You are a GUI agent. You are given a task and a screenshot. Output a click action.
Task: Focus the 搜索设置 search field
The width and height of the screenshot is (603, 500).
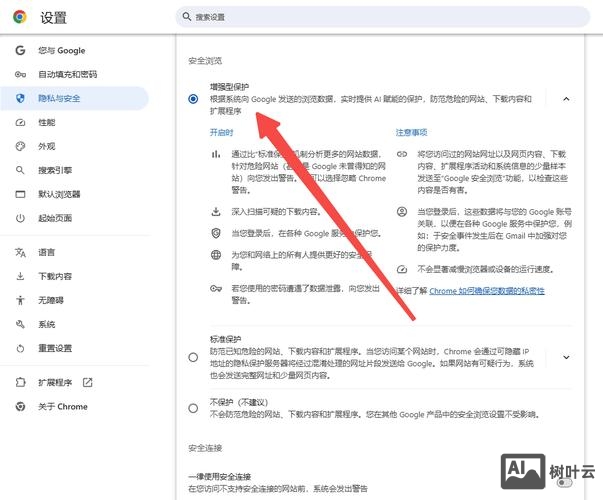382,17
